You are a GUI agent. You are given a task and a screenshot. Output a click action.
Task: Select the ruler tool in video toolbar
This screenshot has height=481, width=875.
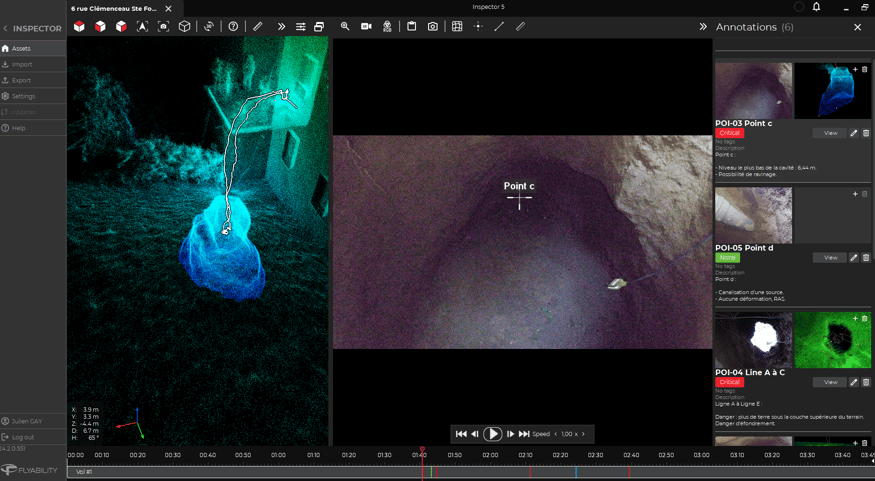point(520,26)
